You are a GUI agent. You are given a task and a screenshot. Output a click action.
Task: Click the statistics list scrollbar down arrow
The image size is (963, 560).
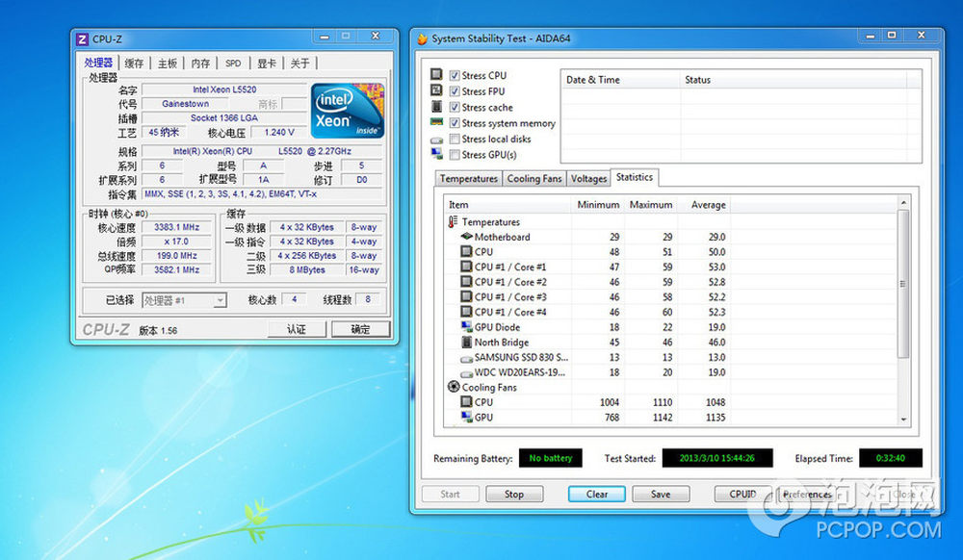[903, 419]
